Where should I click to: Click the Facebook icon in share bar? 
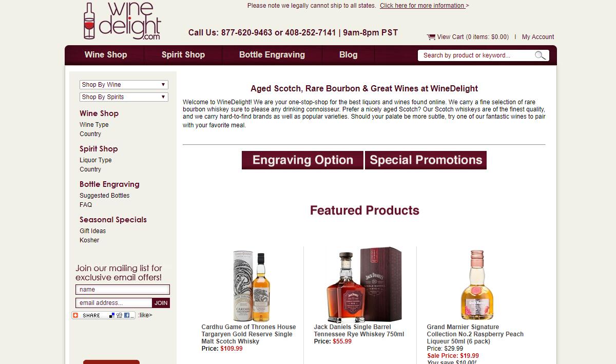127,315
